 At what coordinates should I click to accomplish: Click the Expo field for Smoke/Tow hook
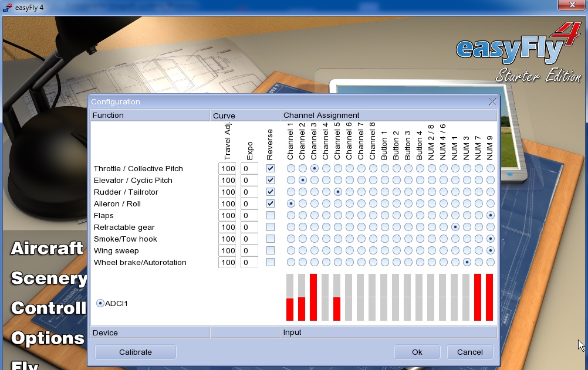[249, 239]
